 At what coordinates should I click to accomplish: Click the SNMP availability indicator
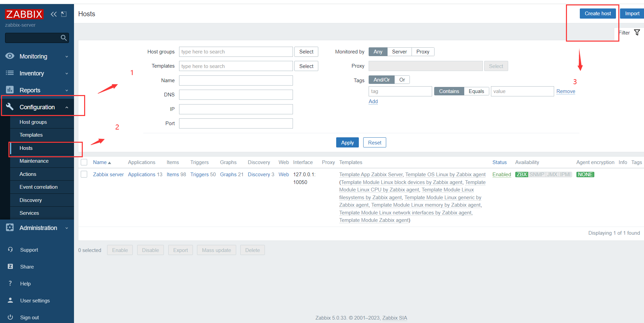(x=537, y=175)
